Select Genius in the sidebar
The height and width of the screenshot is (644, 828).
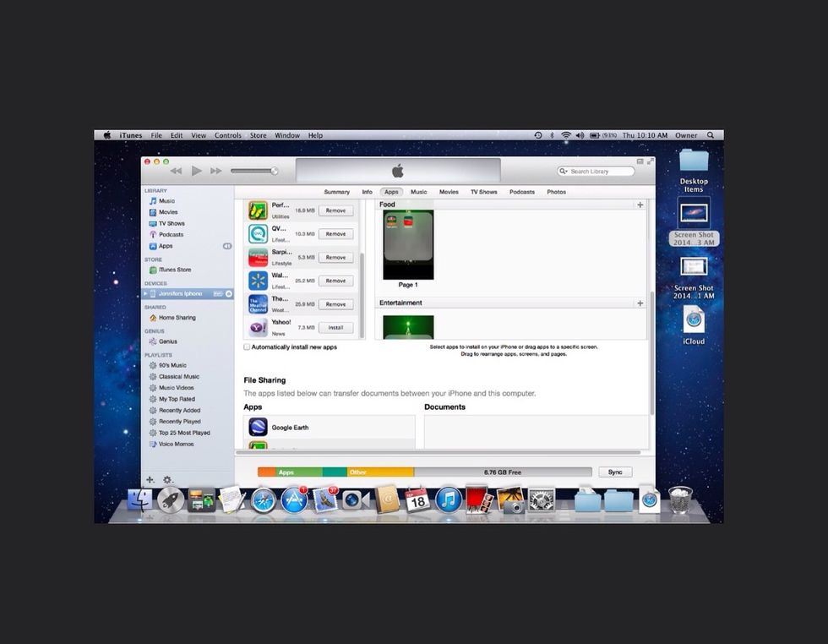click(x=167, y=341)
